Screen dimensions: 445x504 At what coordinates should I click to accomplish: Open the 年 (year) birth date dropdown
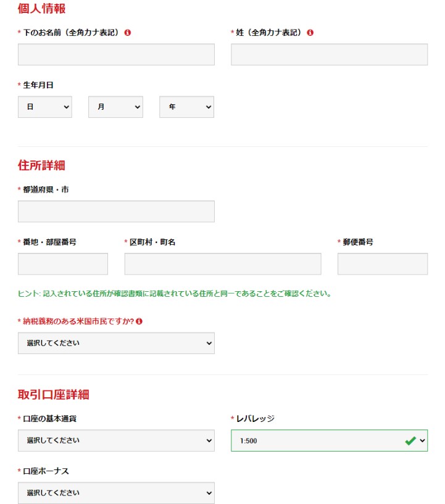[187, 107]
